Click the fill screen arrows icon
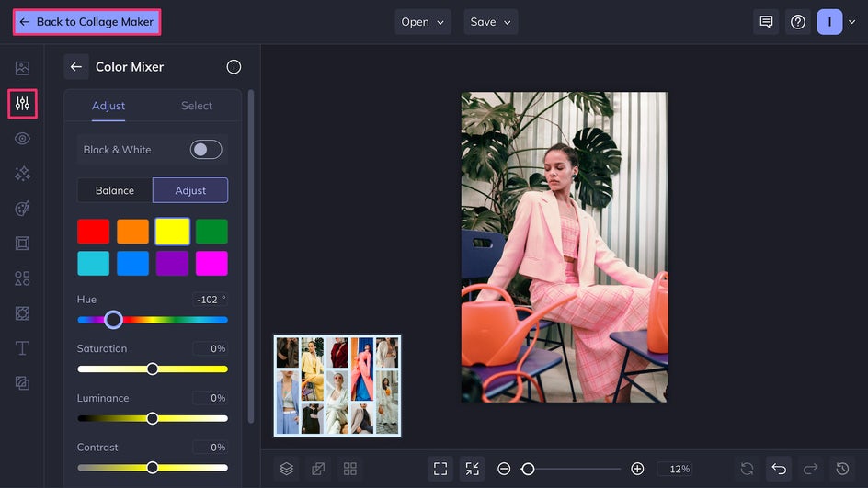868x488 pixels. coord(473,470)
